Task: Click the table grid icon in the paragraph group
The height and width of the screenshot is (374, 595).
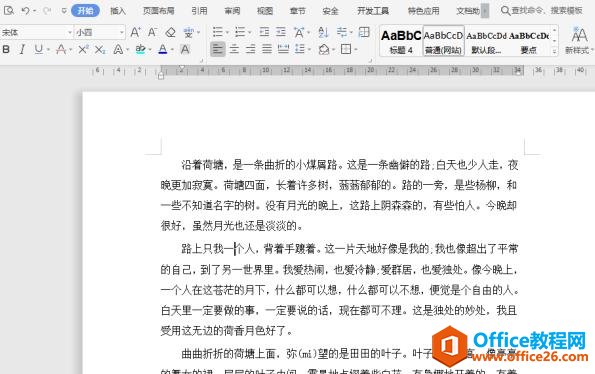Action: (x=364, y=32)
